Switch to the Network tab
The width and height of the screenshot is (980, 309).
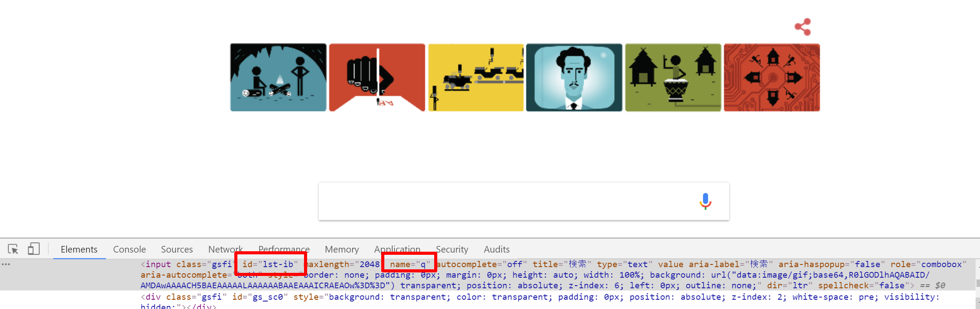225,249
